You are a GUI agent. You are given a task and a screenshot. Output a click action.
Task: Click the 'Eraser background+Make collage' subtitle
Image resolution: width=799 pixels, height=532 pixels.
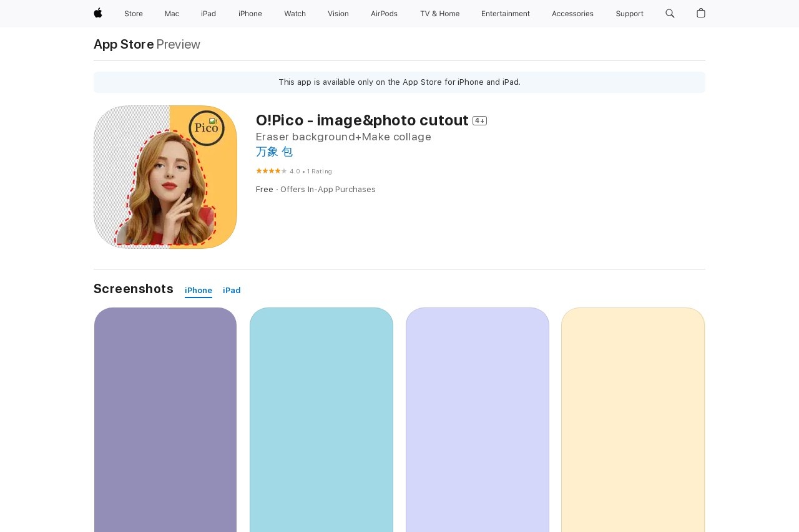coord(343,137)
